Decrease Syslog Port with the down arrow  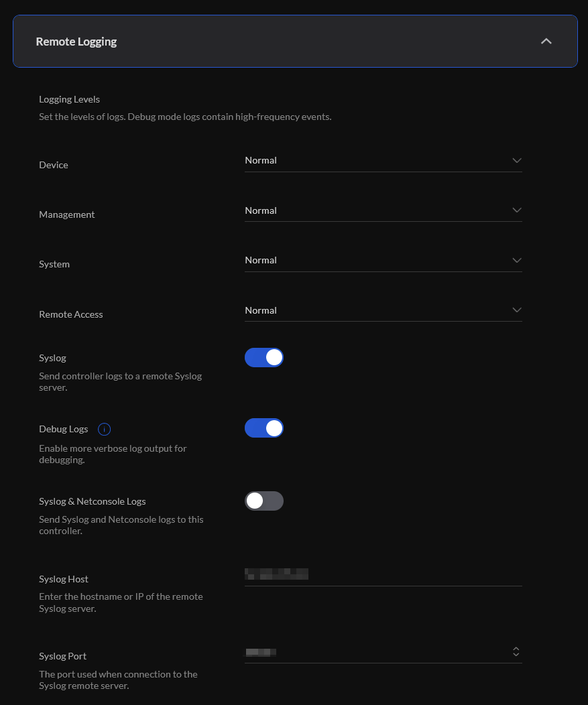tap(516, 655)
